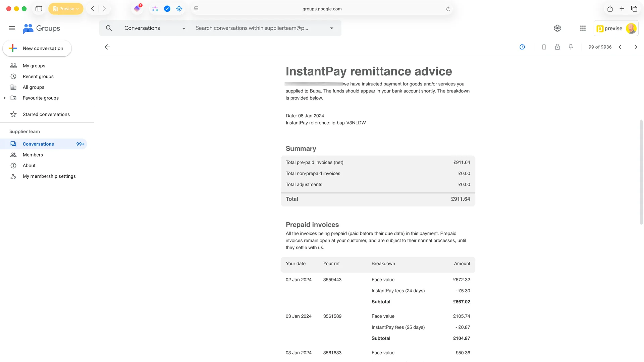Click the blue report info icon
This screenshot has width=644, height=362.
click(x=522, y=47)
